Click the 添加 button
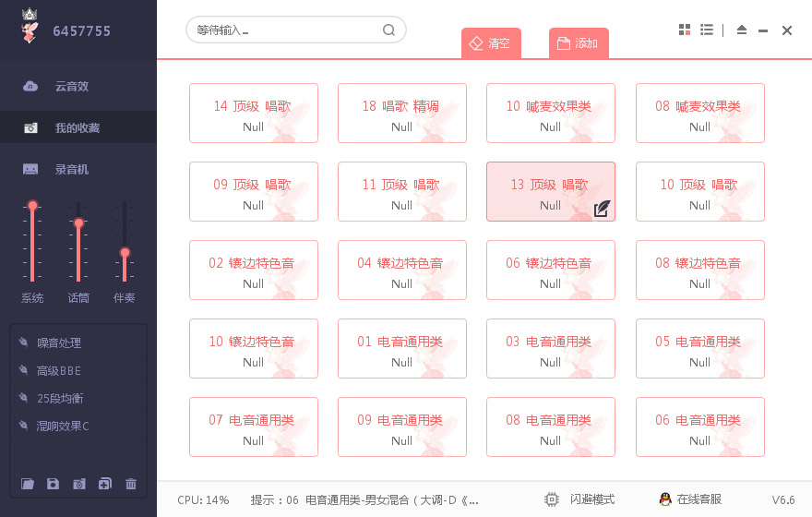 (x=579, y=43)
